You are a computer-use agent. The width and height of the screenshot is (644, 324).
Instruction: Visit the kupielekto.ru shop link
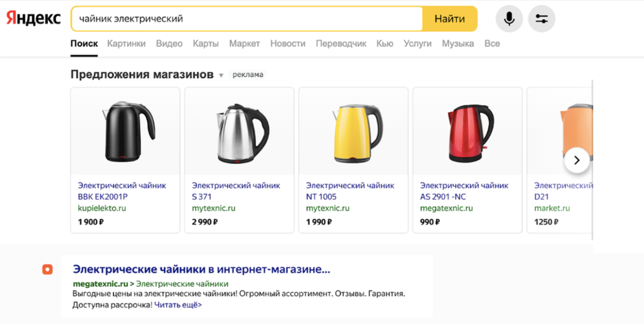[x=102, y=208]
